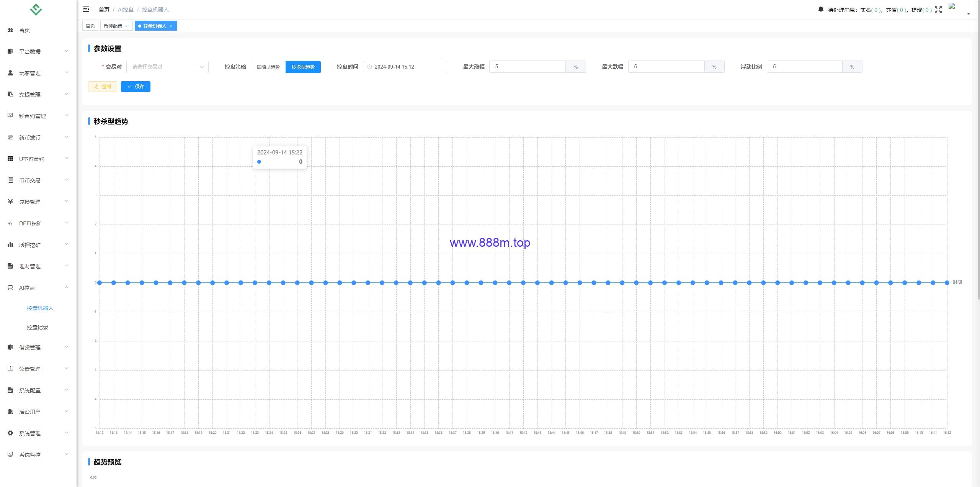Viewport: 980px width, 487px height.
Task: Click the 充提管理 sidebar icon
Action: click(x=10, y=94)
